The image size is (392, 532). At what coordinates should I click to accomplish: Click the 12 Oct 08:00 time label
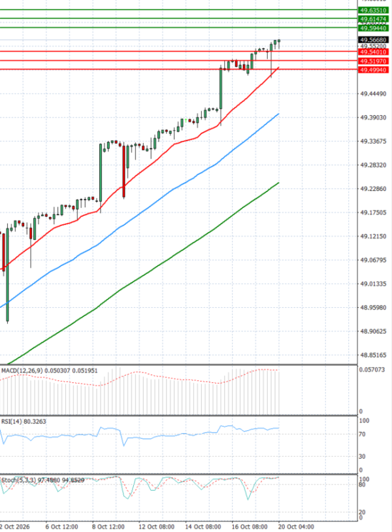157,527
